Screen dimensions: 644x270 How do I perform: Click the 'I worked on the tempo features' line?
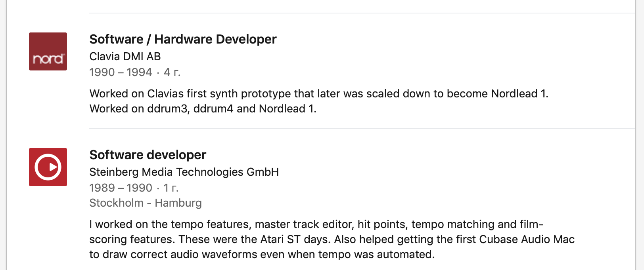point(316,224)
